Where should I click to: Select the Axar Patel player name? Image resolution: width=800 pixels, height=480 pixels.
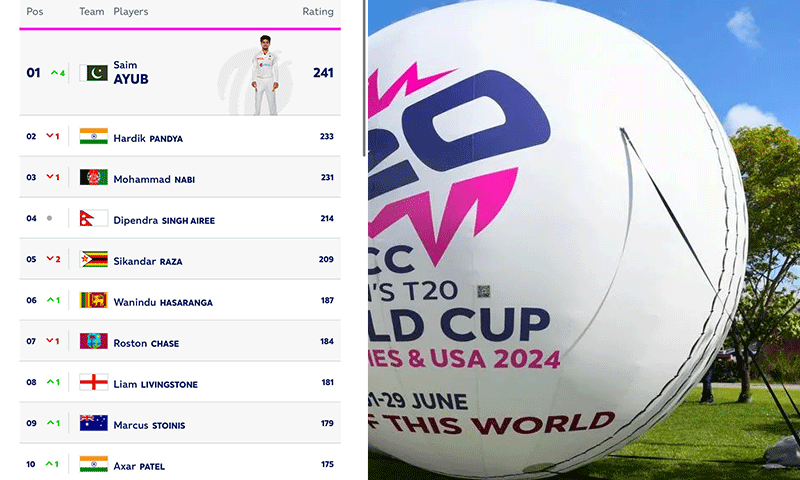click(139, 466)
